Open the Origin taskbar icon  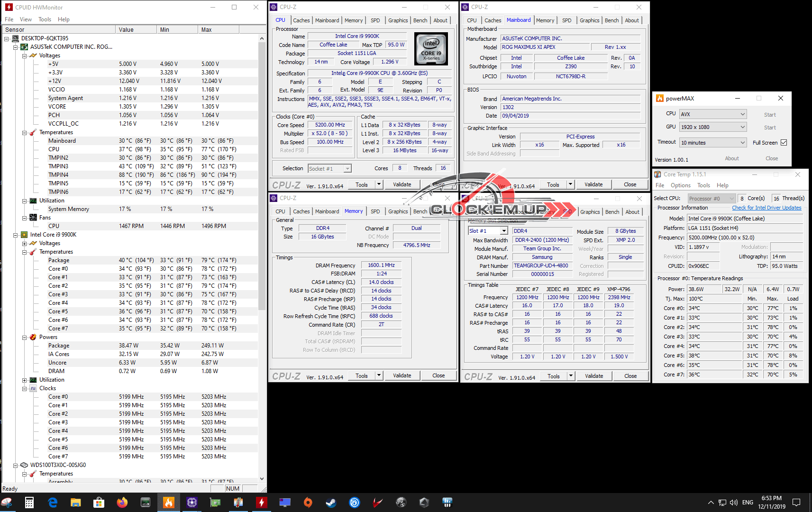pyautogui.click(x=308, y=503)
